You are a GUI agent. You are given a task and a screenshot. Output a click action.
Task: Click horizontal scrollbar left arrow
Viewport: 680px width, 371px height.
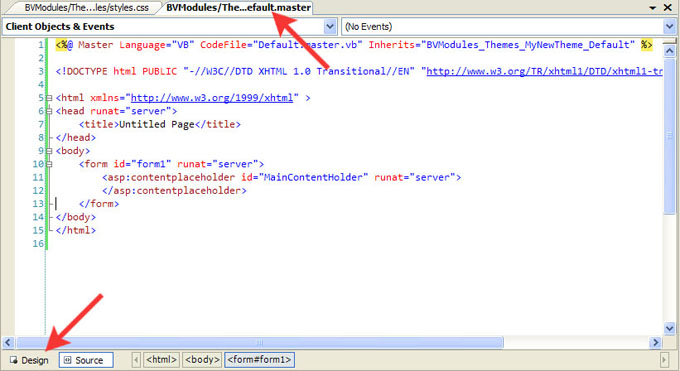coord(8,342)
